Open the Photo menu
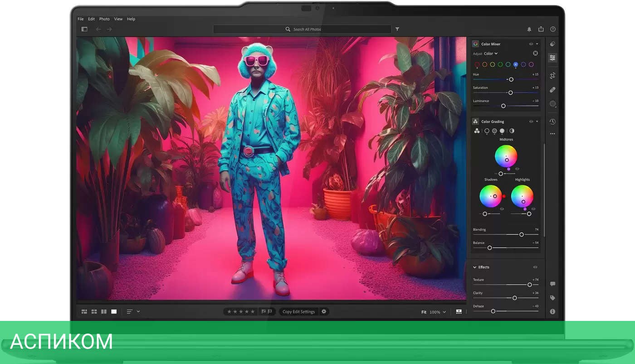 coord(104,19)
